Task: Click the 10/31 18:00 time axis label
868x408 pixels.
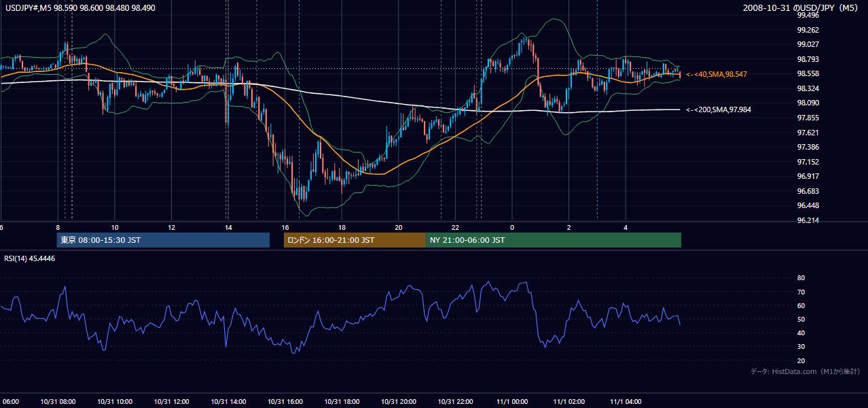Action: point(342,401)
